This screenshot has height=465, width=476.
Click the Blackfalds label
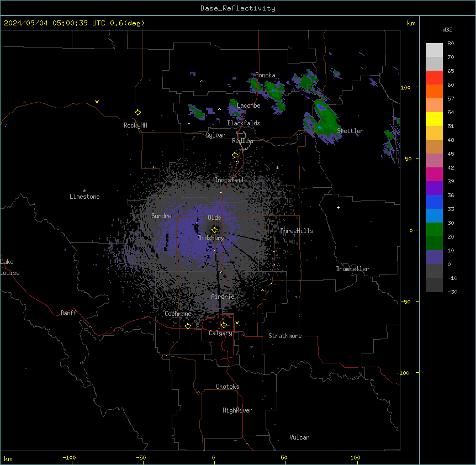244,123
